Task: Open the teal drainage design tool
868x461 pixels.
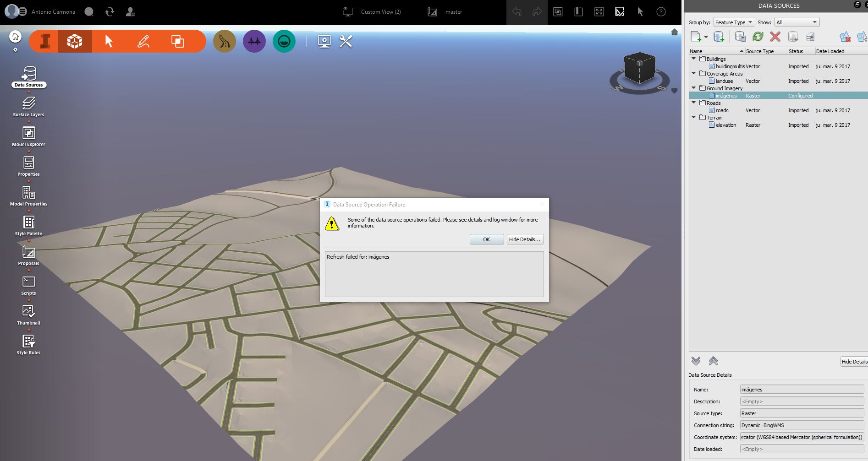Action: (284, 41)
